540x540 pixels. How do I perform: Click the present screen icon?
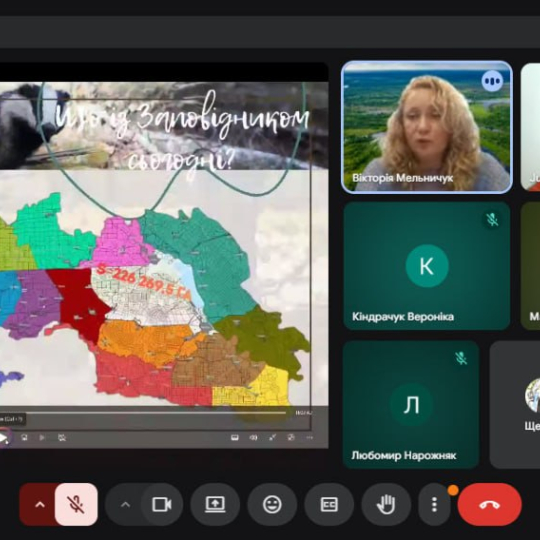[x=215, y=505]
